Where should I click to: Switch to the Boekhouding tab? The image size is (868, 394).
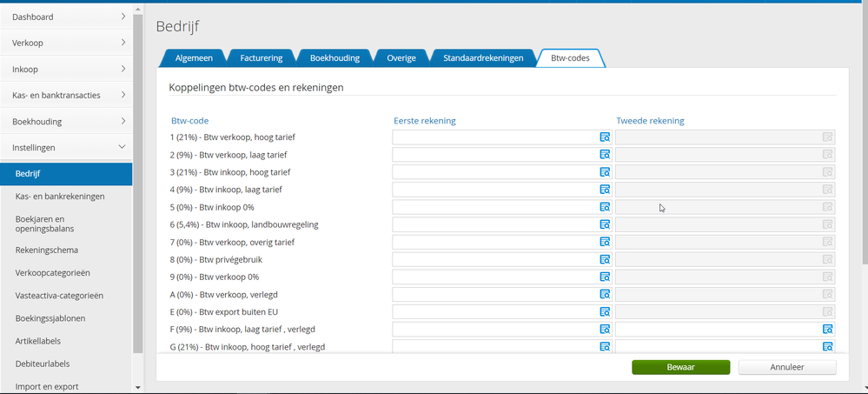335,57
